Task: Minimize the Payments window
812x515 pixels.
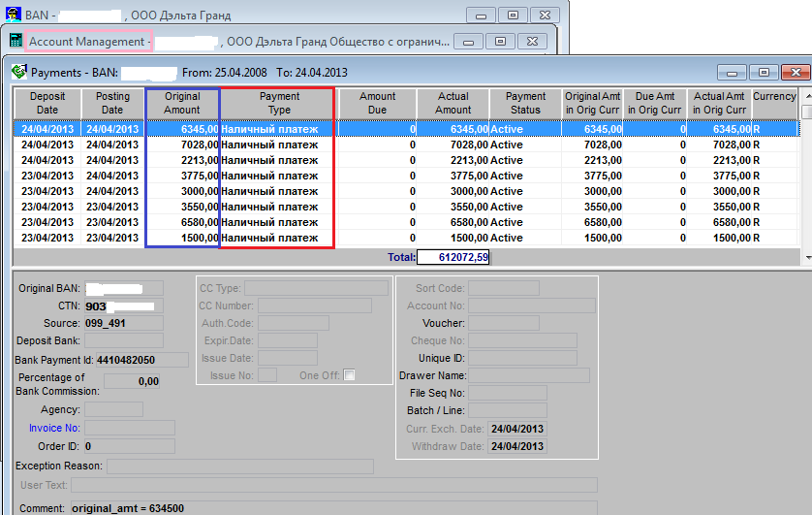Action: [732, 72]
